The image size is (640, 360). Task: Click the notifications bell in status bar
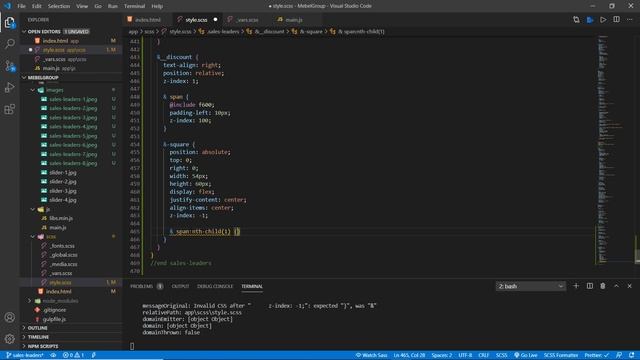(631, 355)
